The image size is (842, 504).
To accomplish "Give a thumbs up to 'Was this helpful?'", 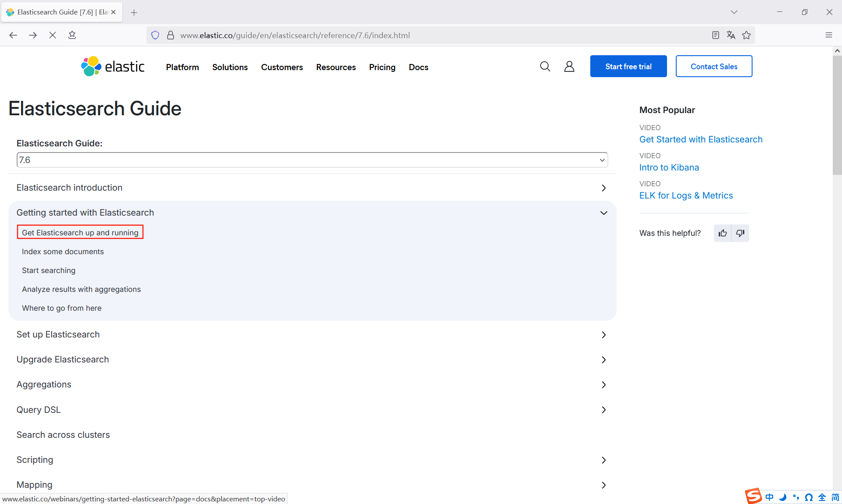I will click(723, 233).
